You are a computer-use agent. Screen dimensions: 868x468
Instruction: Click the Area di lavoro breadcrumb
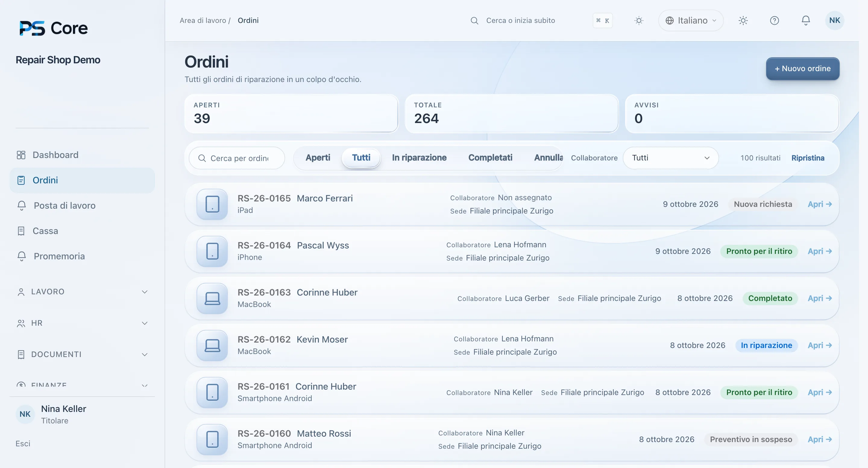203,20
